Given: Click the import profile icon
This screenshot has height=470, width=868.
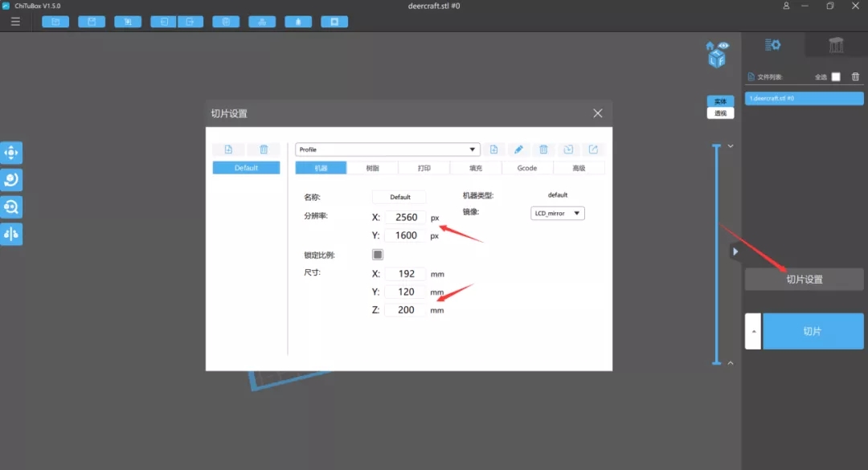Looking at the screenshot, I should click(x=568, y=149).
